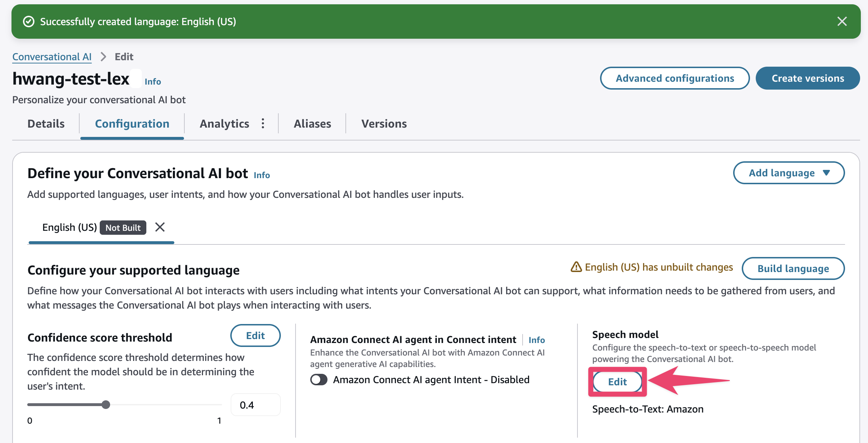This screenshot has width=868, height=443.
Task: Click the confidence score threshold slider handle
Action: [x=106, y=405]
